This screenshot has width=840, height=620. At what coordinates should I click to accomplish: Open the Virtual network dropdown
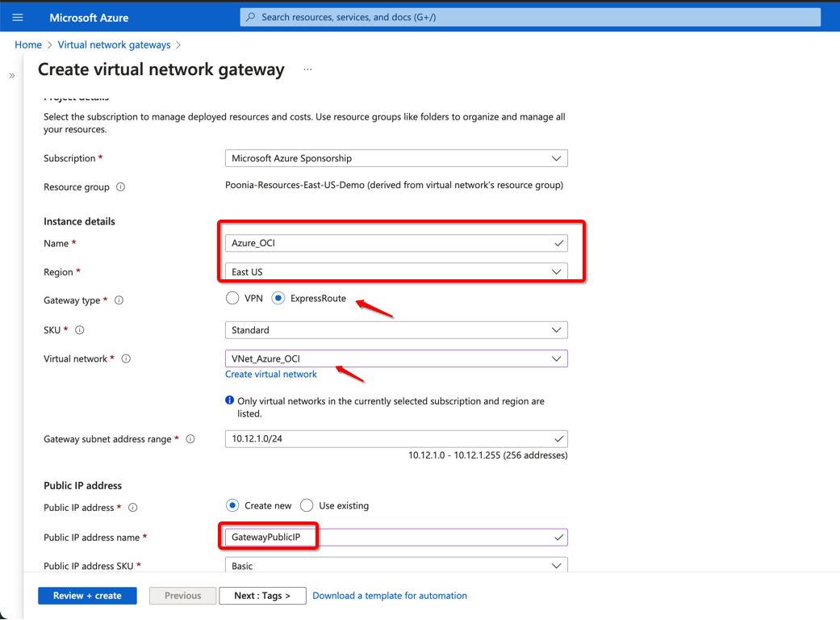pos(396,358)
